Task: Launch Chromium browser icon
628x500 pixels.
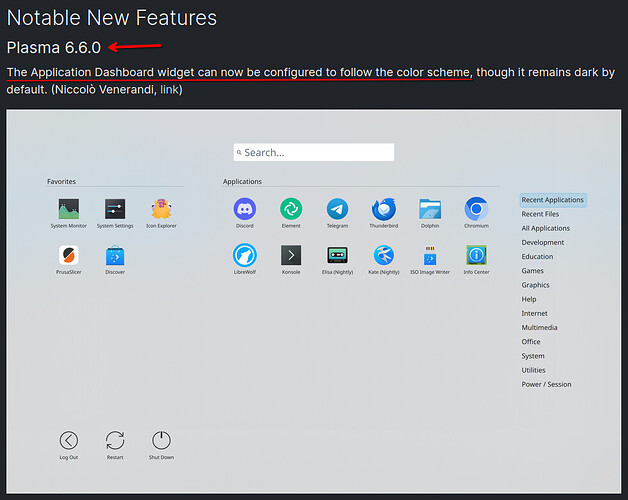Action: coord(476,209)
